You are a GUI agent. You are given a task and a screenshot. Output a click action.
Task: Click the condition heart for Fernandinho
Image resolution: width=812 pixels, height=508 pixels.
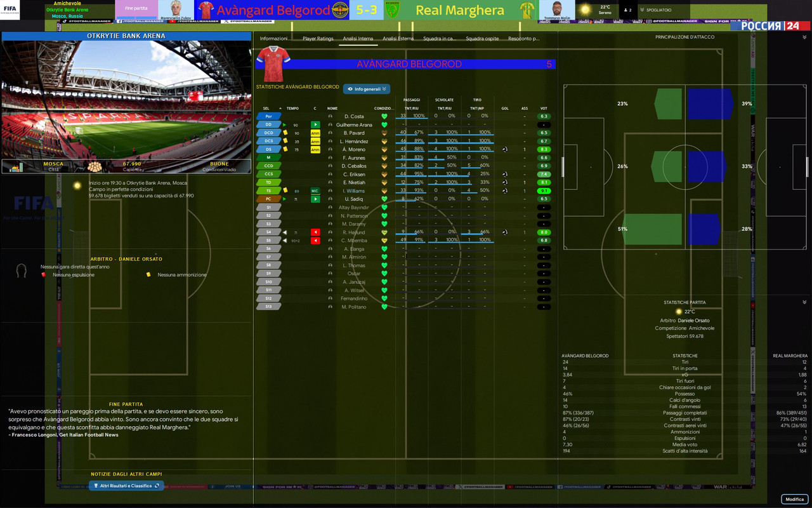(x=384, y=298)
